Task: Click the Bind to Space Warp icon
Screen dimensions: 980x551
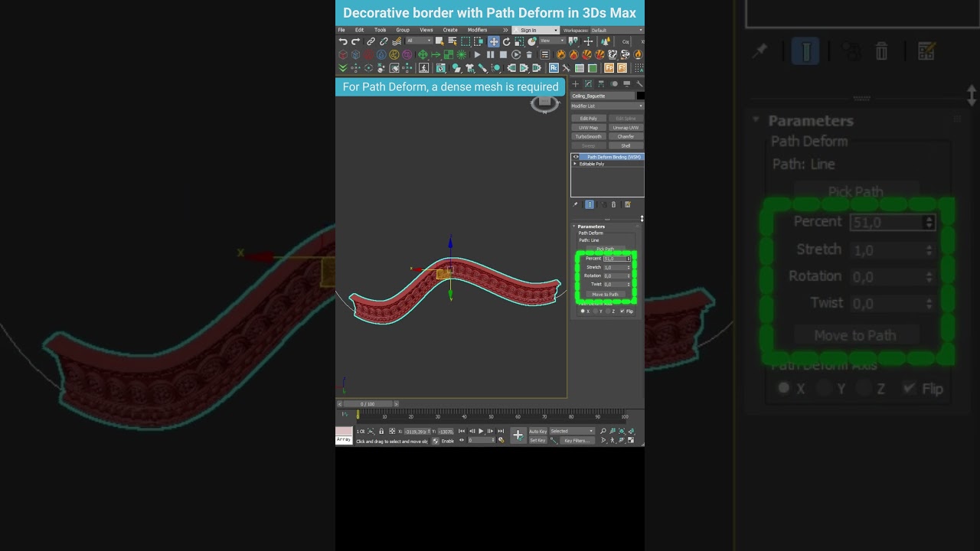Action: pos(397,41)
